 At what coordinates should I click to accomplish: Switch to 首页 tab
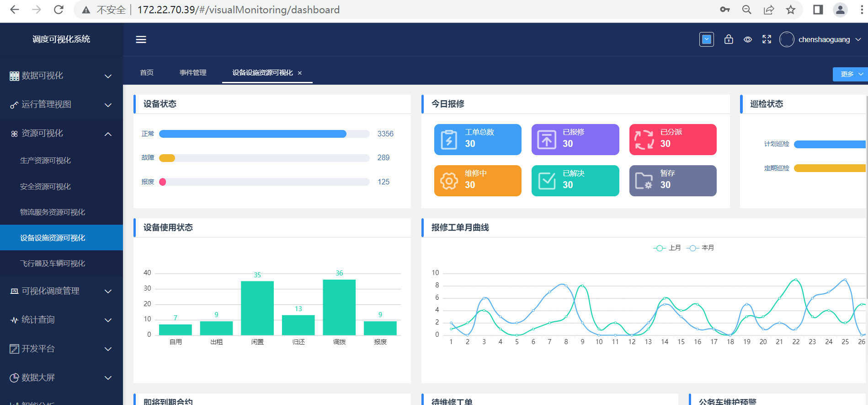pos(147,73)
